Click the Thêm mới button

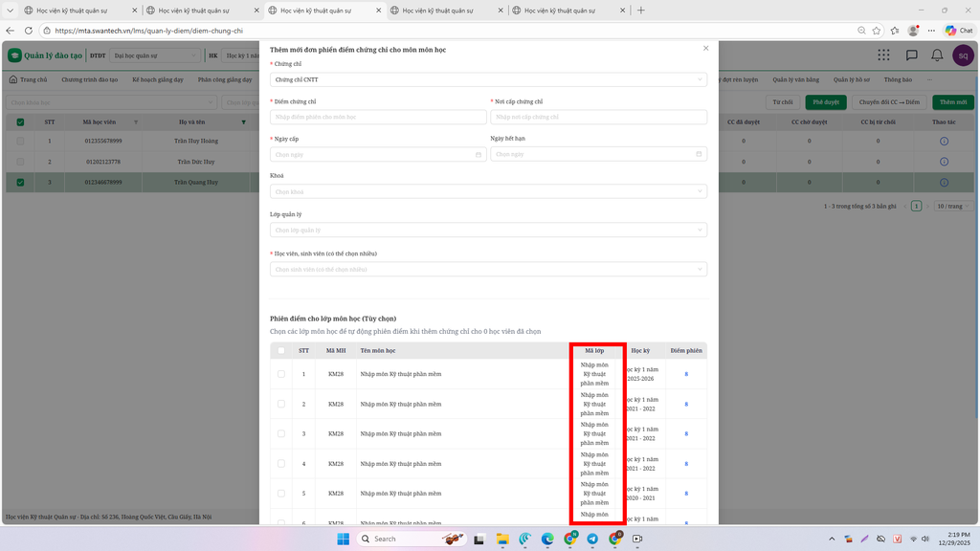coord(952,102)
